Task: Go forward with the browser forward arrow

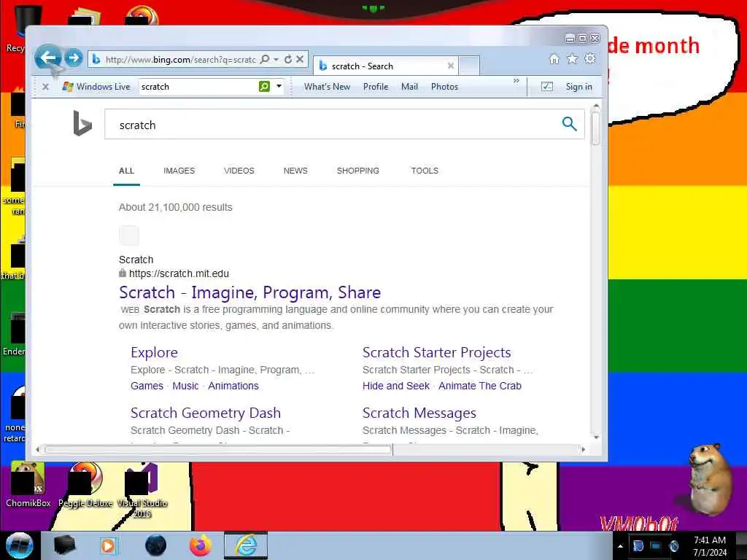Action: coord(74,58)
